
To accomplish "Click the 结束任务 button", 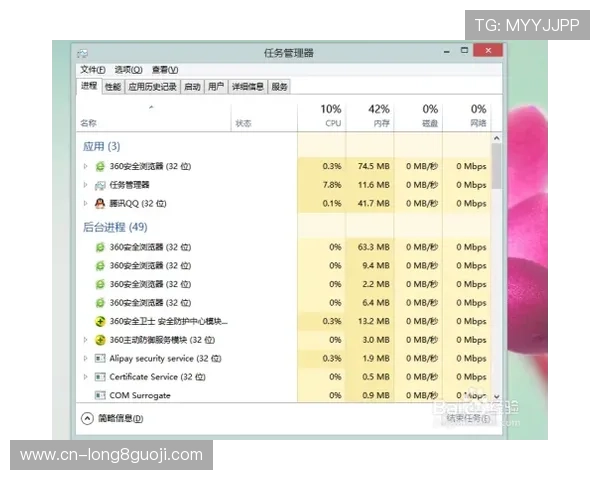I will click(468, 418).
